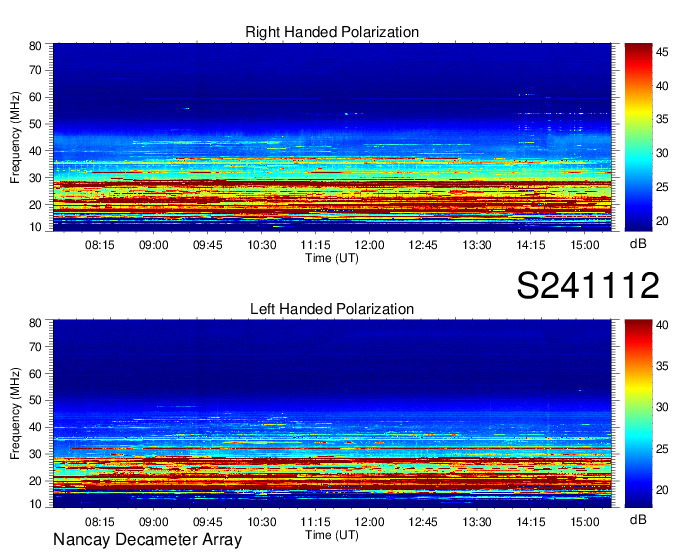Click the 12:00 time tick under the right-handed plot
This screenshot has height=552, width=680.
369,245
